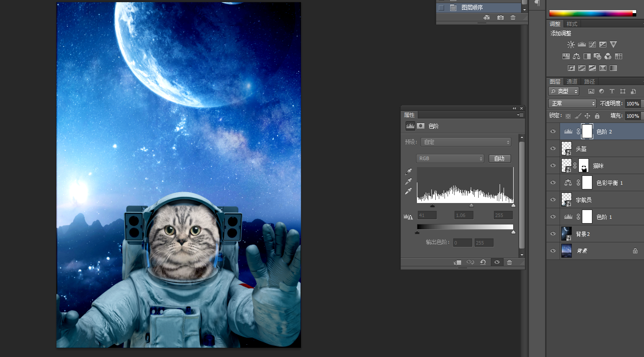
Task: Open the RGB channel dropdown
Action: (450, 158)
